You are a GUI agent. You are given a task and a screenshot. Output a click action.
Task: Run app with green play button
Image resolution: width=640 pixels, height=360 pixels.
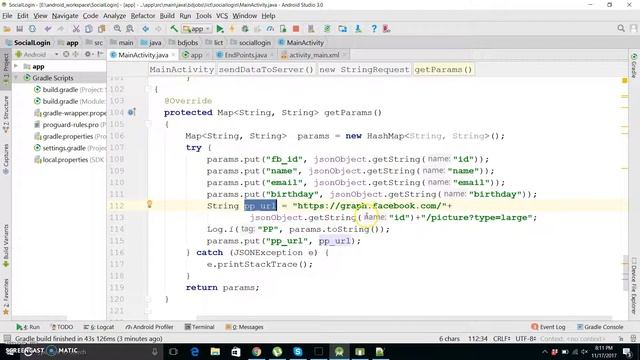click(220, 29)
